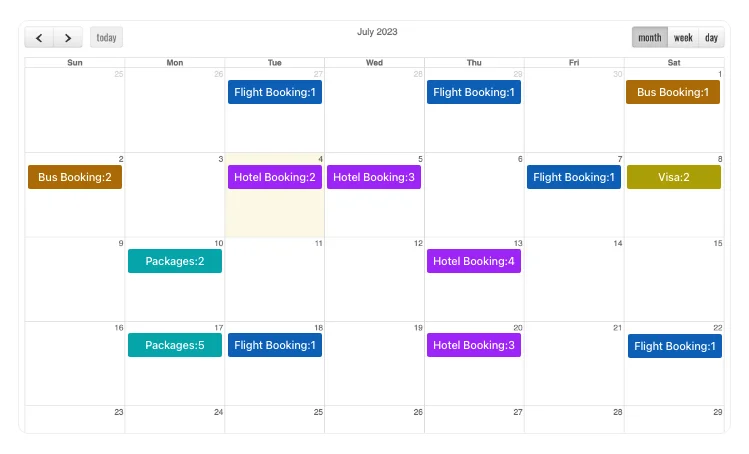Open the Packages:2 event
The width and height of the screenshot is (749, 454).
point(175,261)
